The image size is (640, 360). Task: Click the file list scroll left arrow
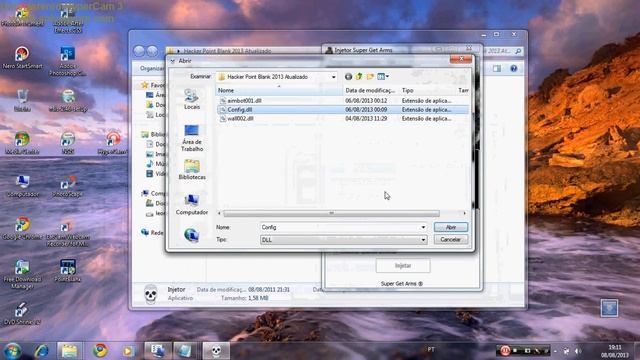tap(220, 213)
